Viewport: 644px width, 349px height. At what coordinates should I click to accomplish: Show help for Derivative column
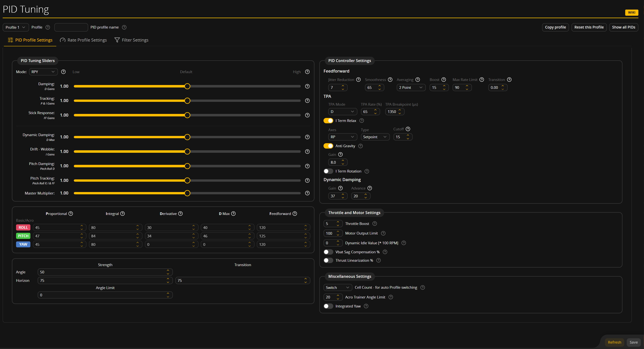pos(181,214)
